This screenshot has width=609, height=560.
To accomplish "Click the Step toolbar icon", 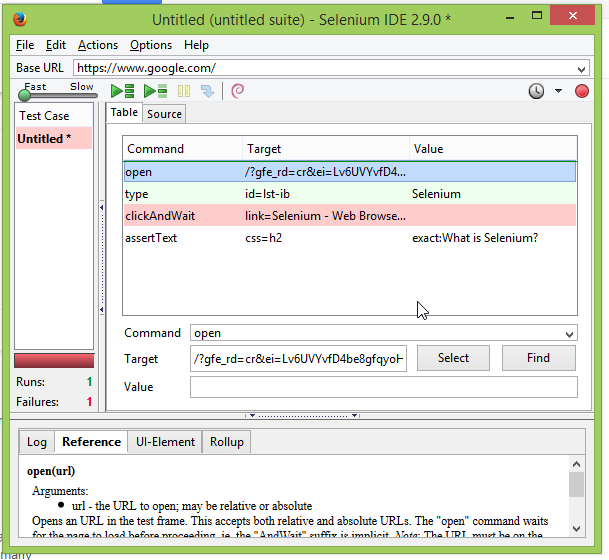I will point(207,91).
